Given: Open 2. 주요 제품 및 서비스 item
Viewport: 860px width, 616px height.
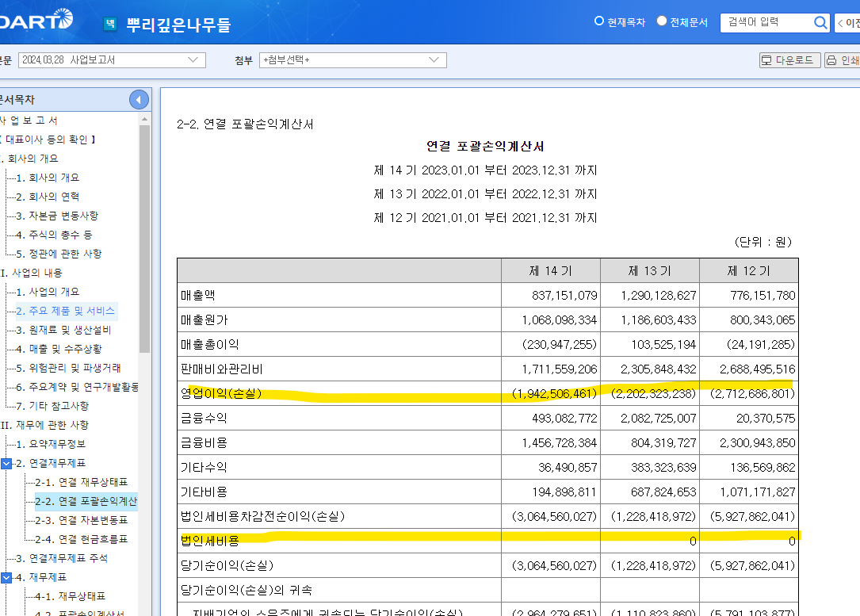Looking at the screenshot, I should (66, 311).
